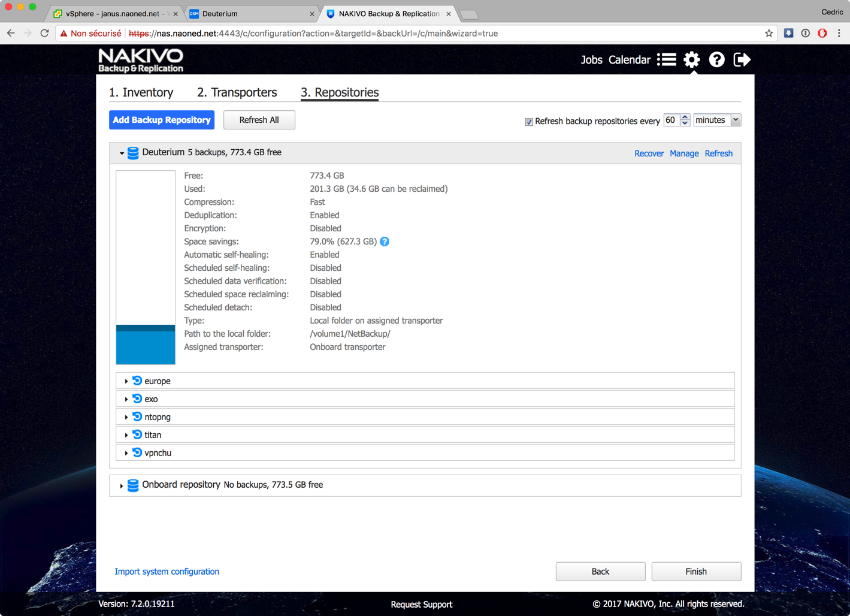The image size is (850, 616).
Task: Click the europe backup icon
Action: point(137,381)
